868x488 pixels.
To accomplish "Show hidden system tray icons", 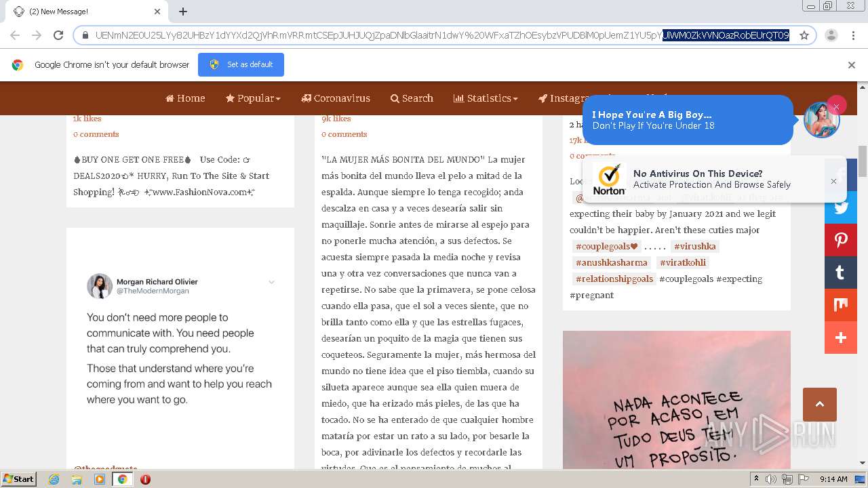I will point(756,479).
